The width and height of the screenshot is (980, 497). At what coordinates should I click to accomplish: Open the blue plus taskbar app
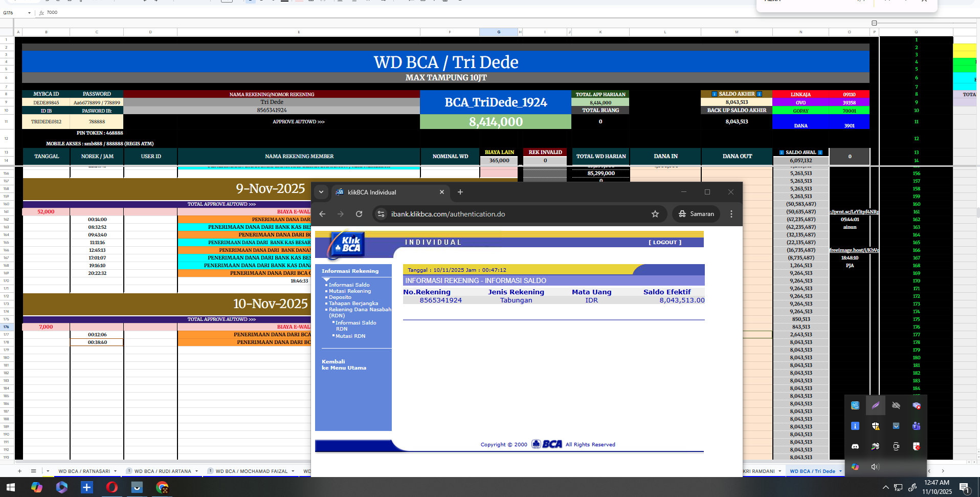click(x=86, y=487)
